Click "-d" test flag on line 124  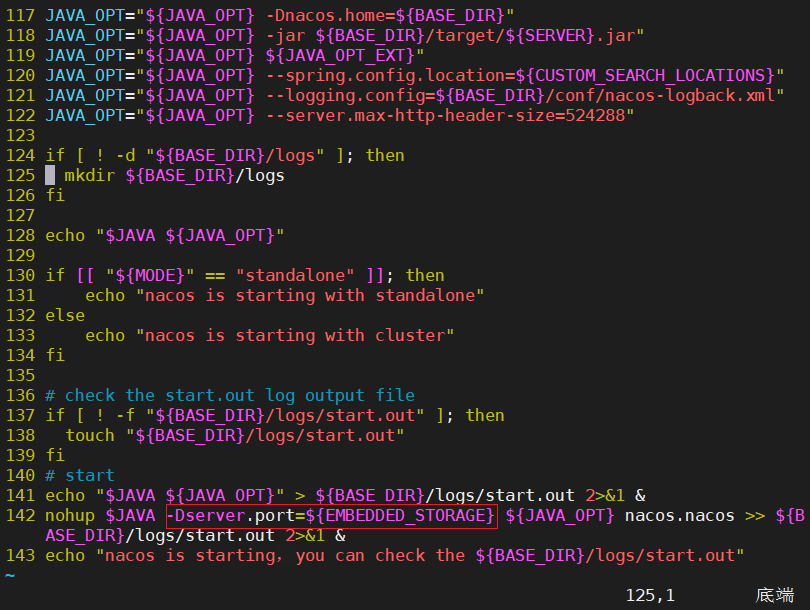(125, 155)
